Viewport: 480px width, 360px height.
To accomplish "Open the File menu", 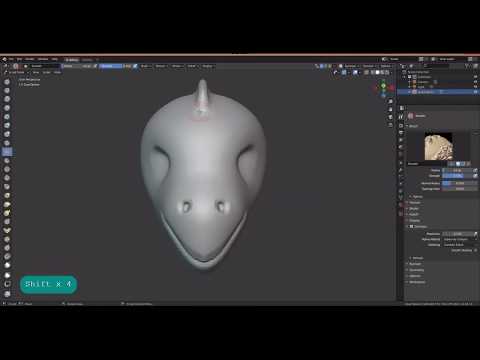I will pyautogui.click(x=11, y=59).
